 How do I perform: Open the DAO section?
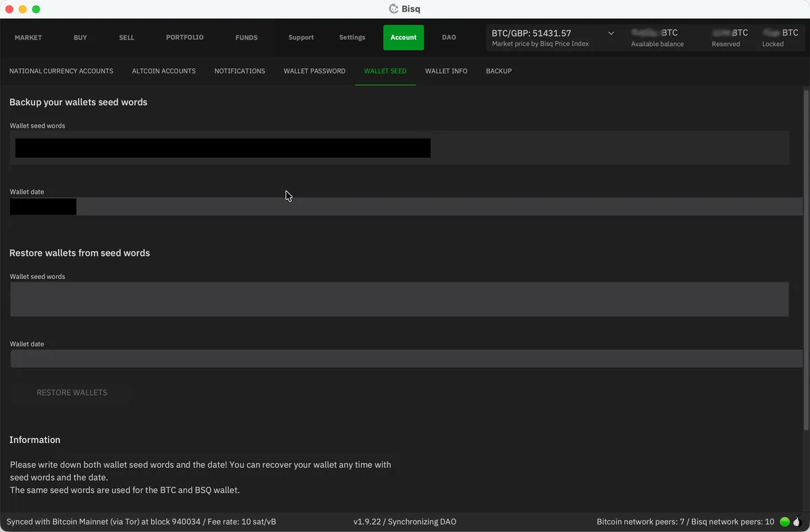[x=449, y=38]
